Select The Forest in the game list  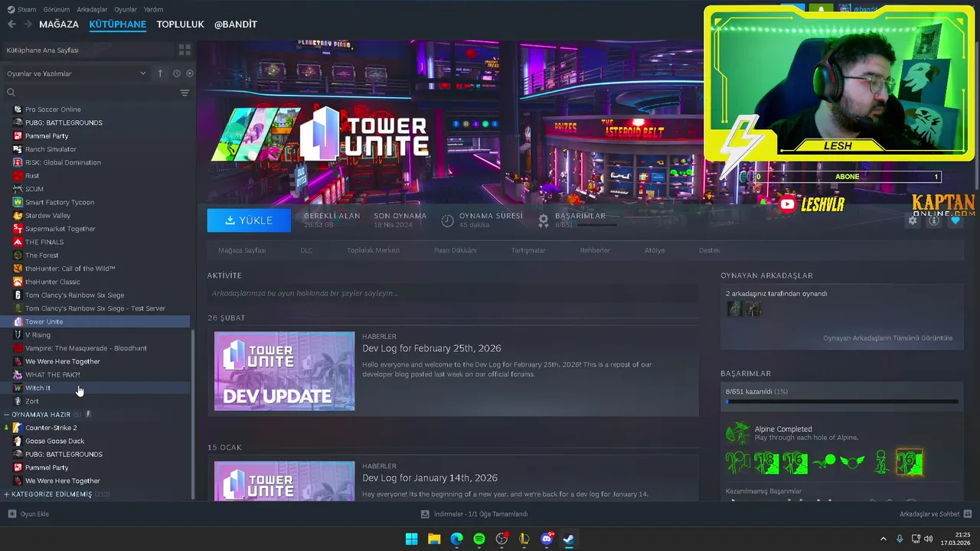pos(95,256)
